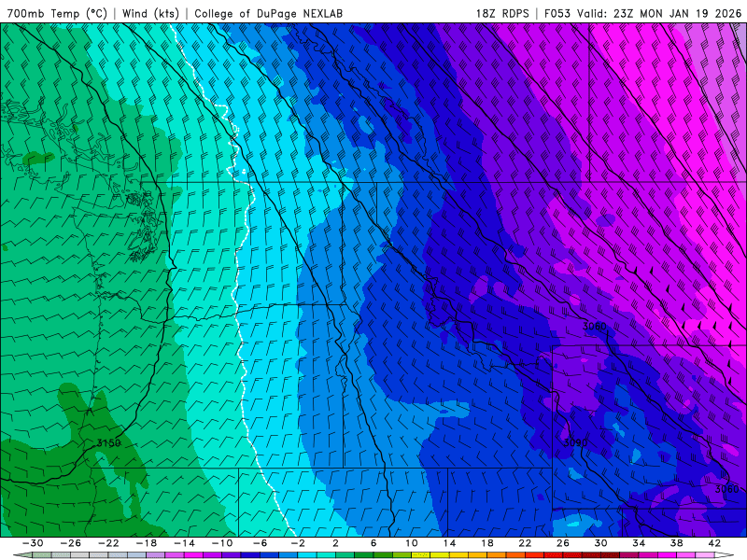Click the yellow color bar swatch below the 10 label
This screenshot has width=747, height=560.
(x=421, y=555)
